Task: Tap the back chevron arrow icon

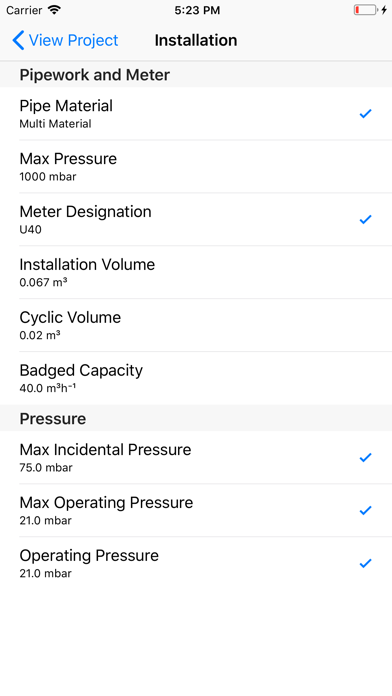Action: click(18, 40)
